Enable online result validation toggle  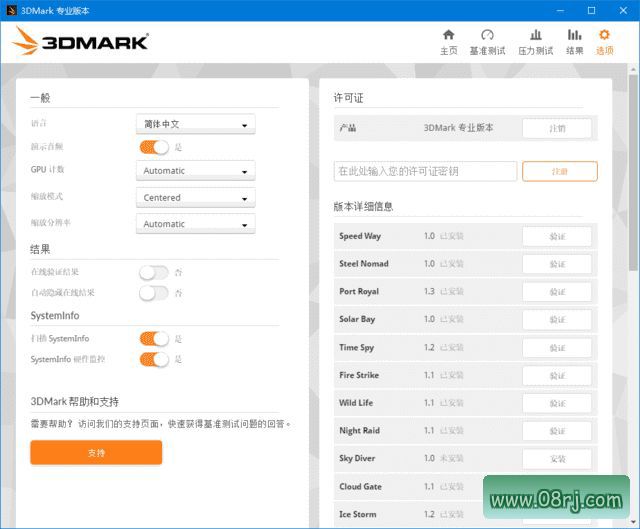tap(154, 272)
